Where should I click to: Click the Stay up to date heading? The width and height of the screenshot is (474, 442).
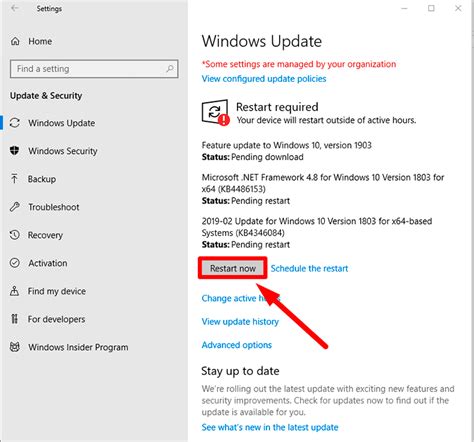tap(240, 371)
